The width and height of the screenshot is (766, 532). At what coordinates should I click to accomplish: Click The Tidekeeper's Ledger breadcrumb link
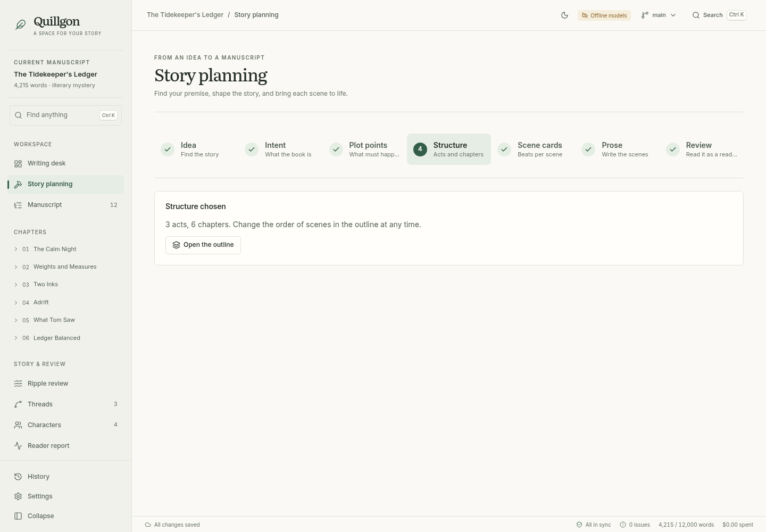click(x=185, y=15)
